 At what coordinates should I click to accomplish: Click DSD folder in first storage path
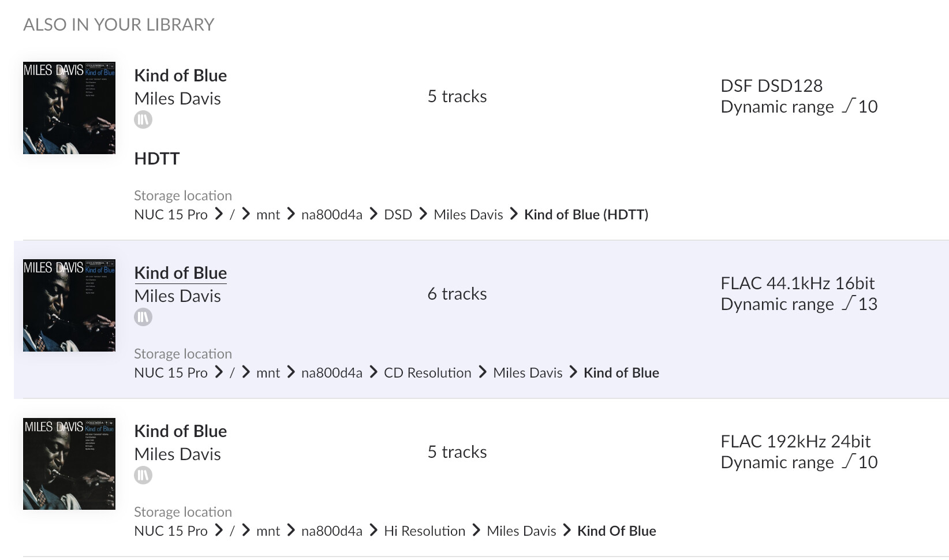click(398, 215)
